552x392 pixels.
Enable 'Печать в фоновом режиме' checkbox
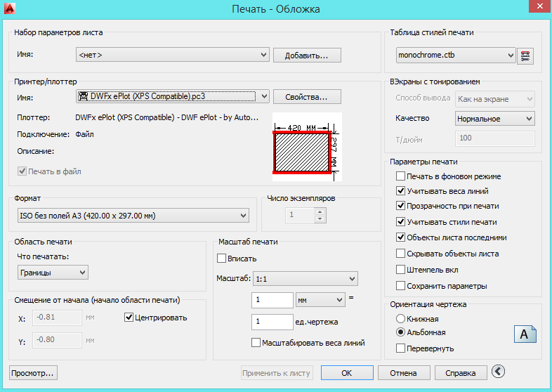pyautogui.click(x=400, y=176)
